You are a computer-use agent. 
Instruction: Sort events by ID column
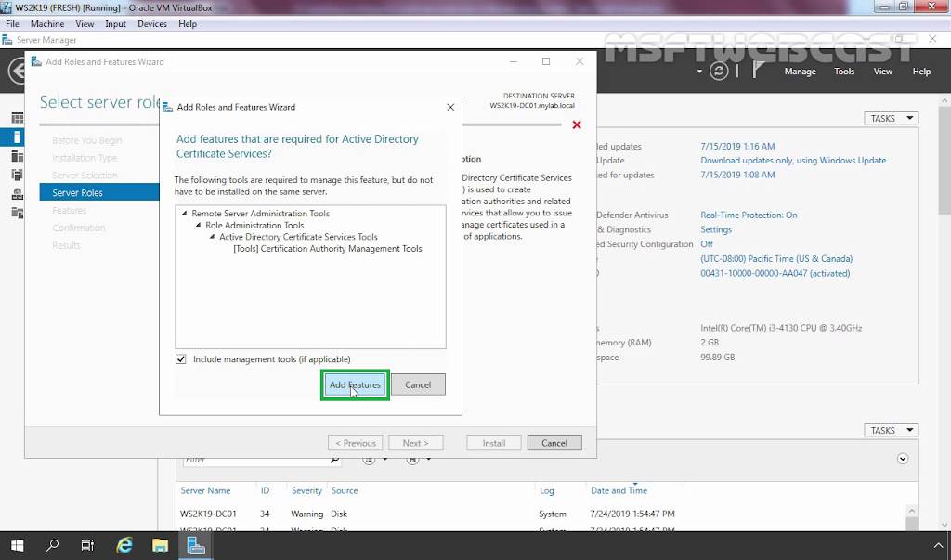point(265,490)
